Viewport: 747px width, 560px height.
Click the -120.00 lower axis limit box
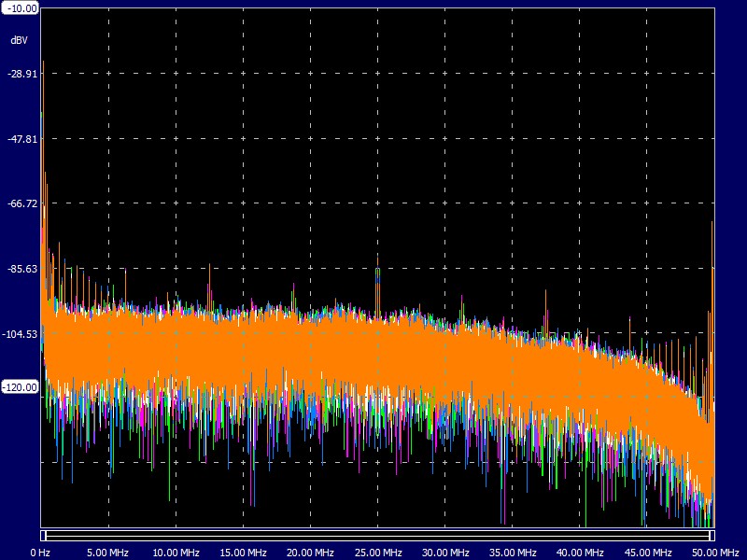[20, 387]
